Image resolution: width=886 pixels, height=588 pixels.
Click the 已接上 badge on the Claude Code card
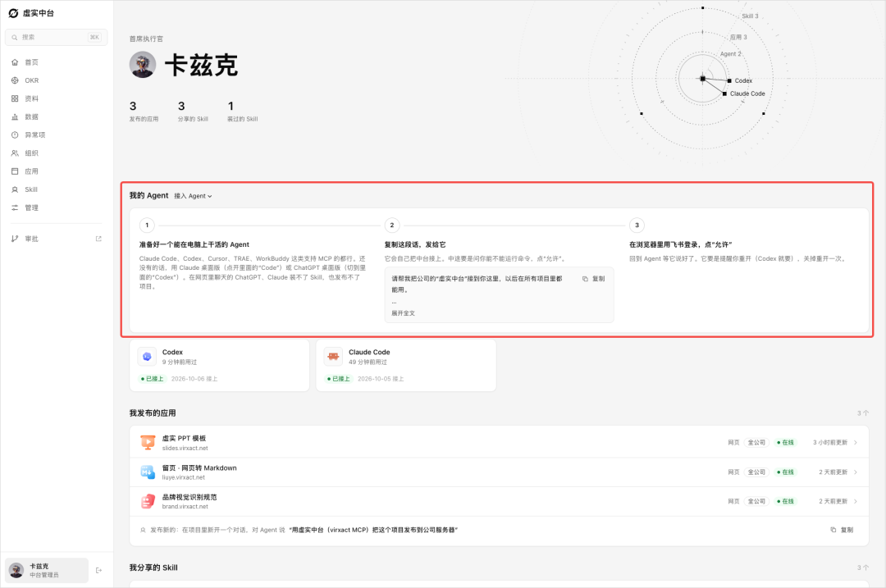tap(339, 378)
